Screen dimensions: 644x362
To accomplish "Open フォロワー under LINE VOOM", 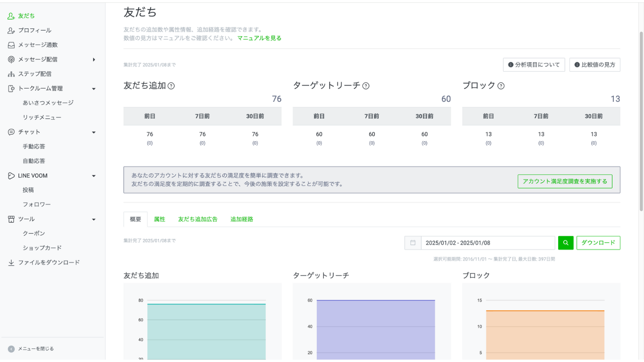I will tap(37, 205).
